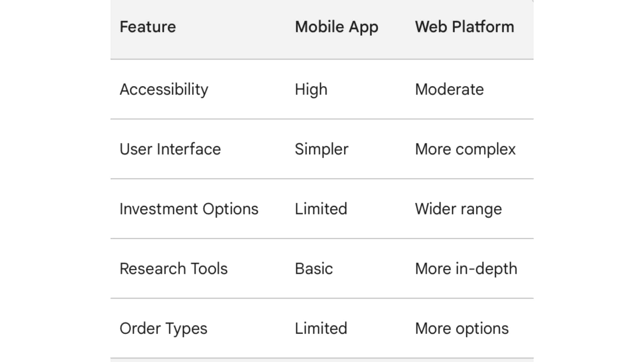
Task: Click the Mobile App column header
Action: [337, 27]
